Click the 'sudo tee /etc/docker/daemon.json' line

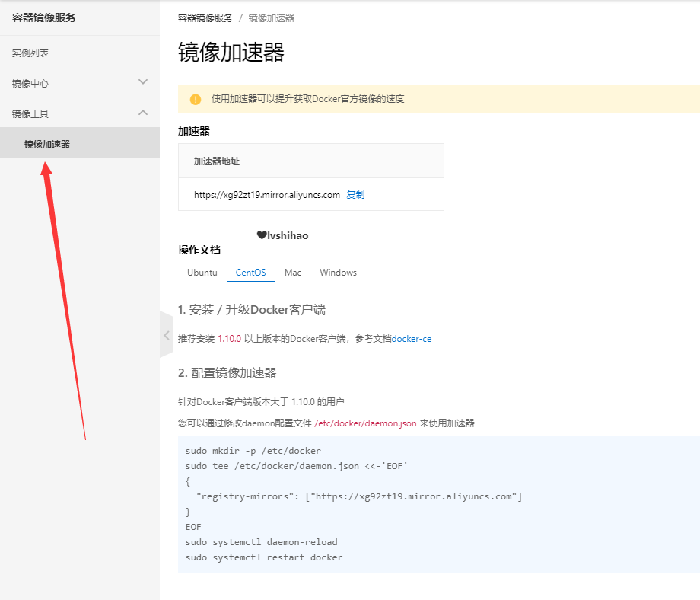[297, 466]
